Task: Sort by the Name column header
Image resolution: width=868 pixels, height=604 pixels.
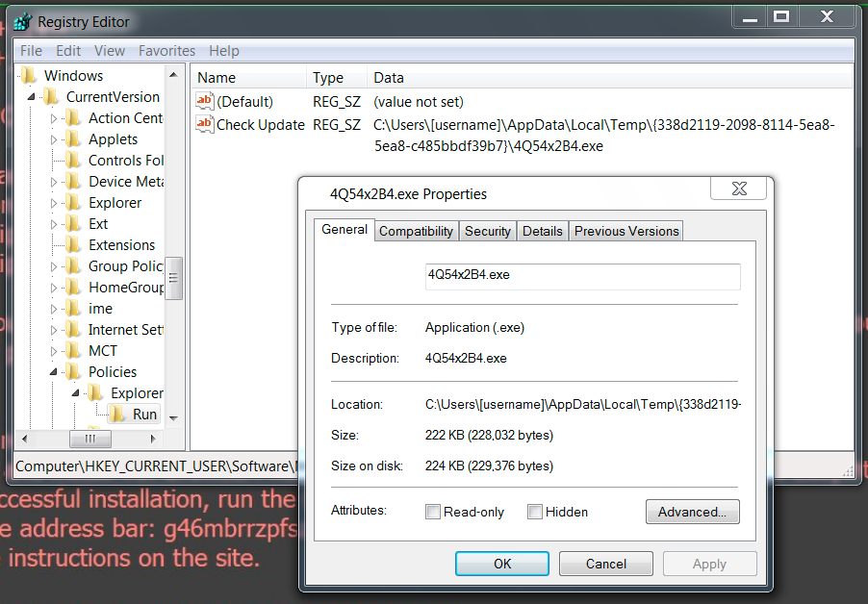Action: tap(248, 78)
